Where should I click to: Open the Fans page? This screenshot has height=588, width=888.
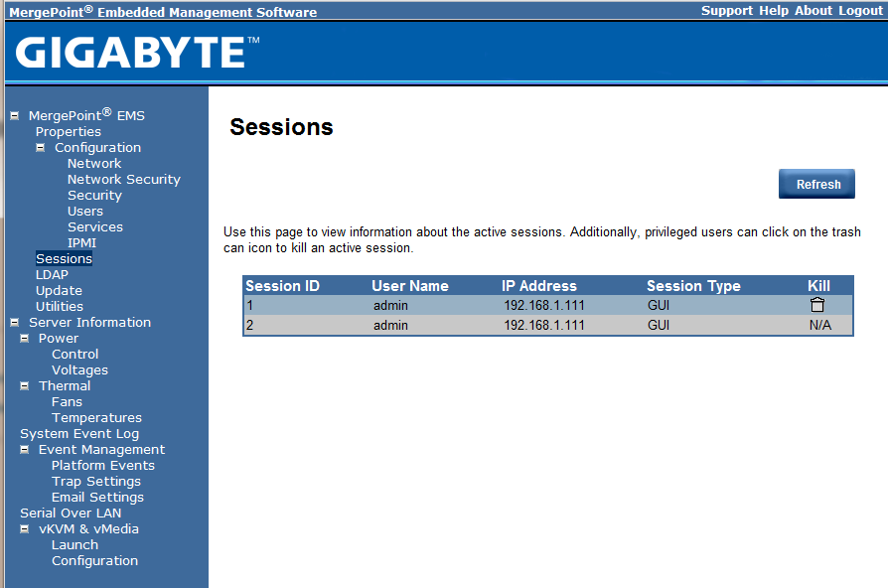67,401
